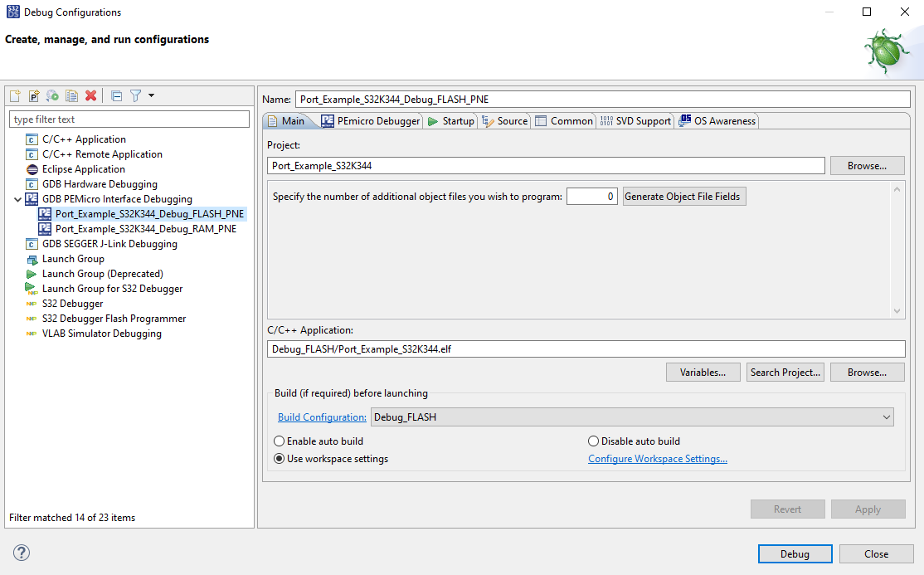Collapse all configuration tree items
Image resolution: width=924 pixels, height=575 pixels.
(x=116, y=96)
